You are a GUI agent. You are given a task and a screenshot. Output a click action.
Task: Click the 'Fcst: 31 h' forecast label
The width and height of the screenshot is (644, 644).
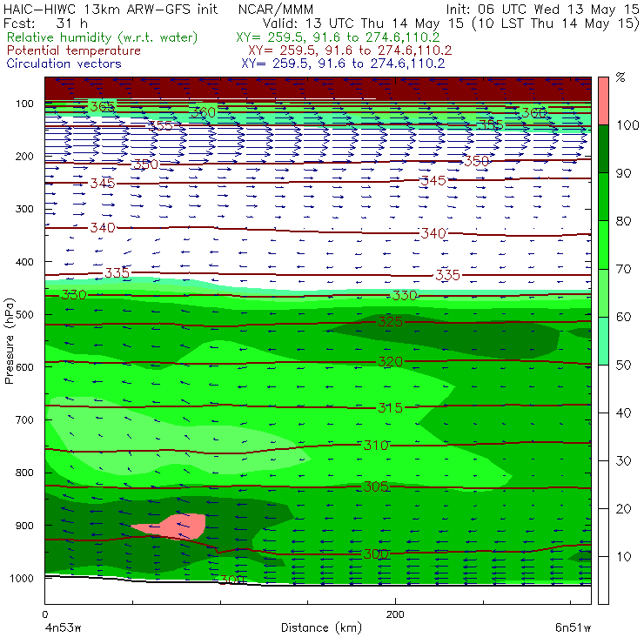(x=45, y=23)
